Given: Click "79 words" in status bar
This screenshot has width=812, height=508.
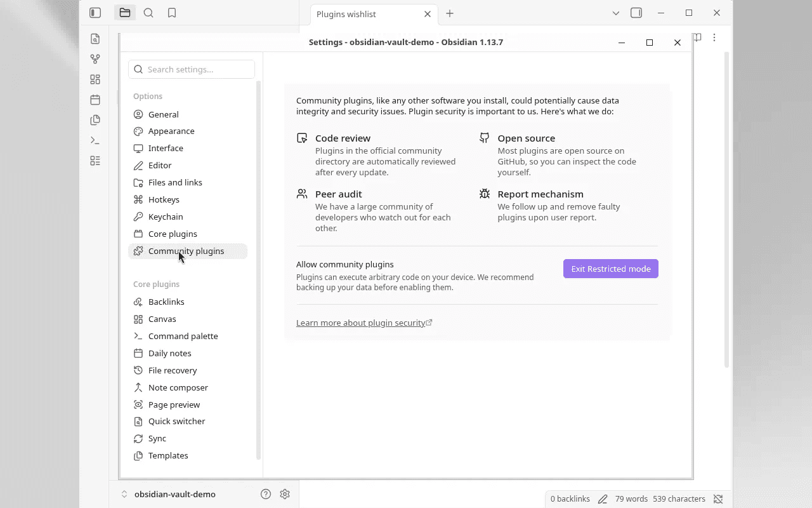Looking at the screenshot, I should pos(631,499).
